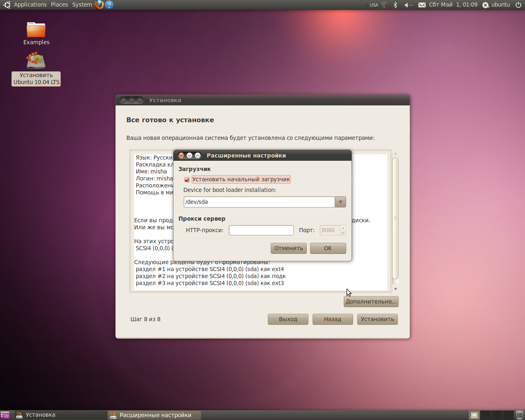Close the Расширенные настройки dialog
The width and height of the screenshot is (525, 420).
[181, 155]
